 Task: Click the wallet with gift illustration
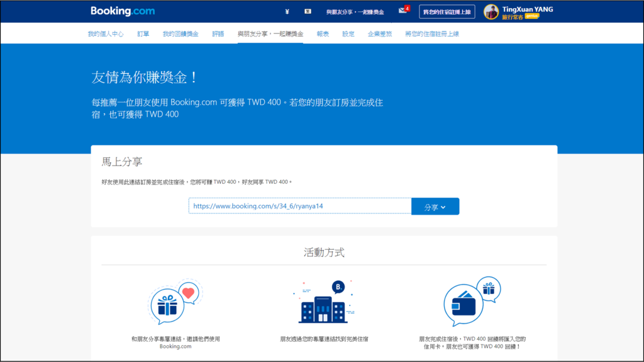(472, 301)
